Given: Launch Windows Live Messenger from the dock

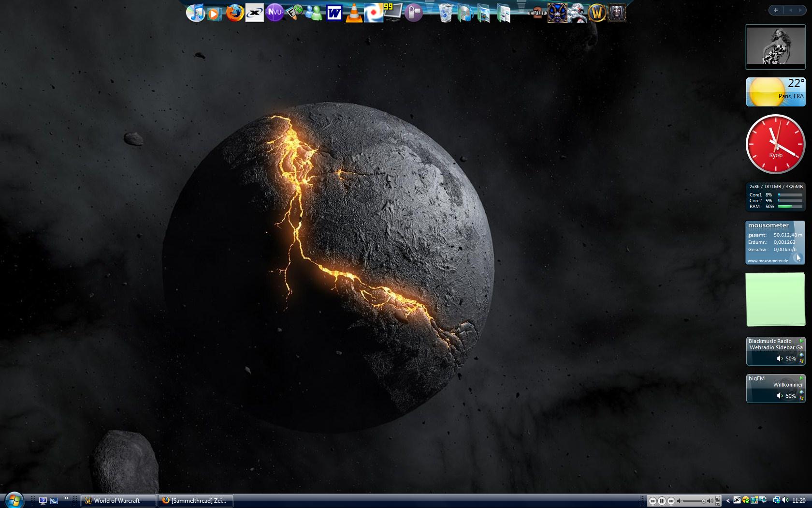Looking at the screenshot, I should (x=314, y=13).
